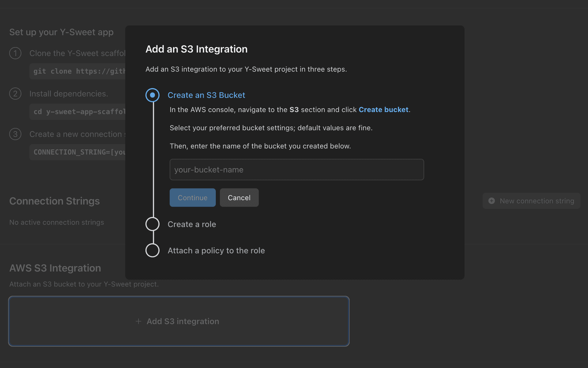The height and width of the screenshot is (368, 588).
Task: Click the AWS S3 Integration heading
Action: (55, 268)
